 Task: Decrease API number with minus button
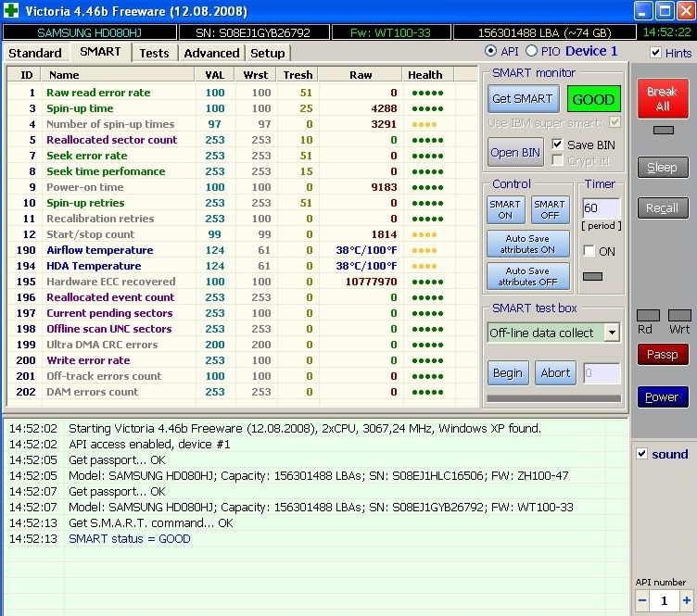[642, 600]
